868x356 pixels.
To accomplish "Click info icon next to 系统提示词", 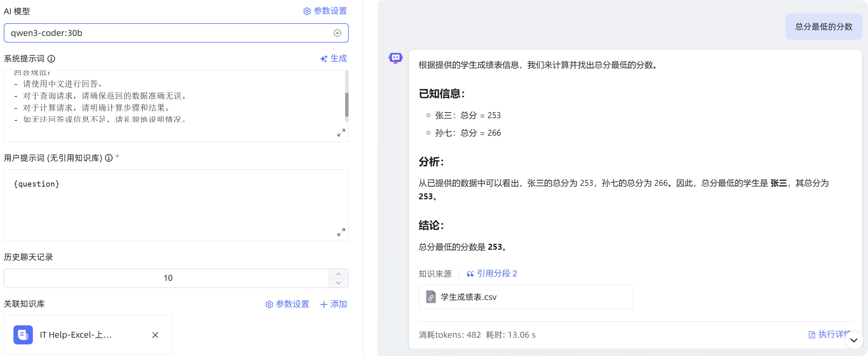I will click(52, 59).
